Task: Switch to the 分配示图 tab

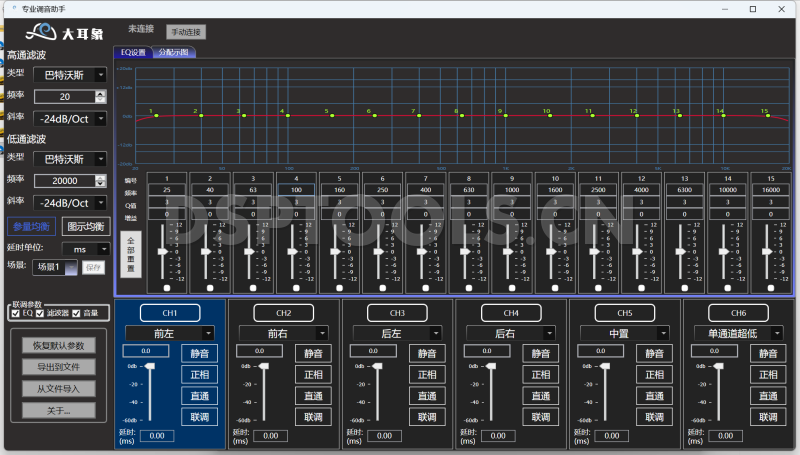Action: click(x=174, y=52)
